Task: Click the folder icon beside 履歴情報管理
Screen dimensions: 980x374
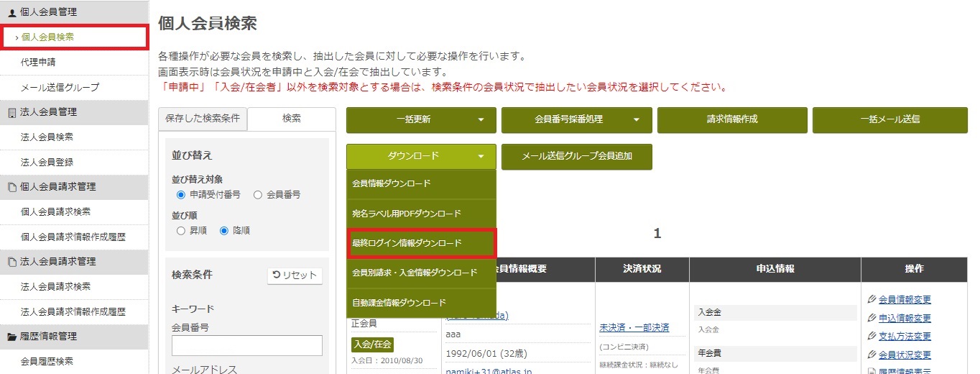Action: [11, 336]
